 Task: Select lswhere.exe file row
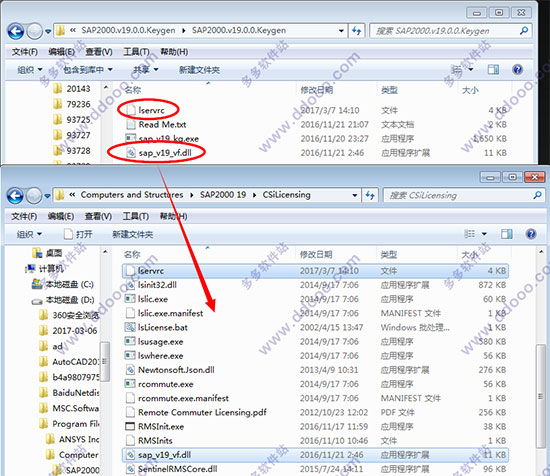pos(315,356)
